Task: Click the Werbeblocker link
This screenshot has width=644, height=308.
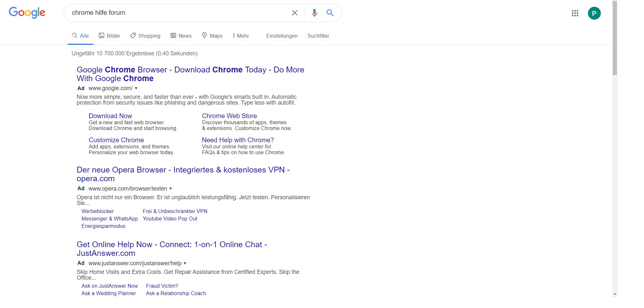Action: (98, 211)
